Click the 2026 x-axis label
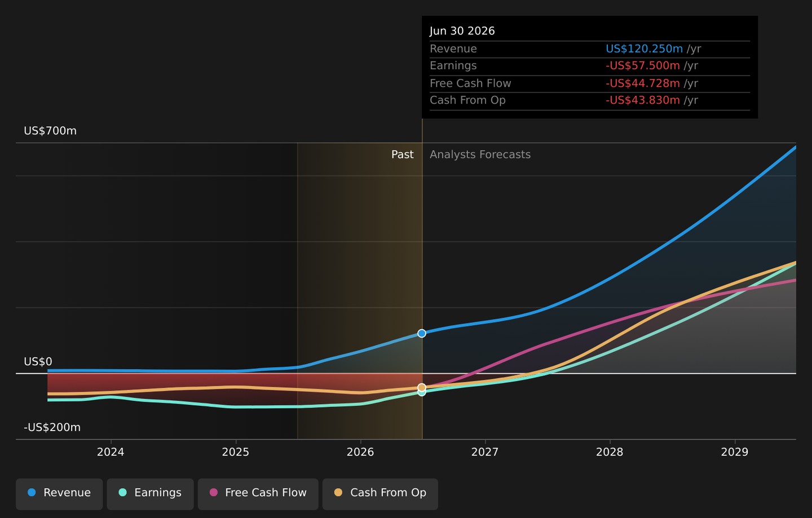Viewport: 812px width, 518px height. [x=360, y=452]
